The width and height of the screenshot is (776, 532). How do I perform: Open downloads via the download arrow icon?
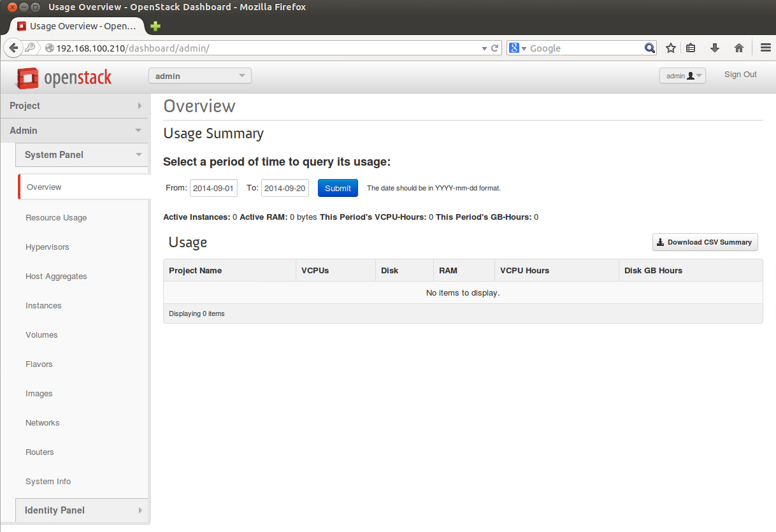coord(714,48)
